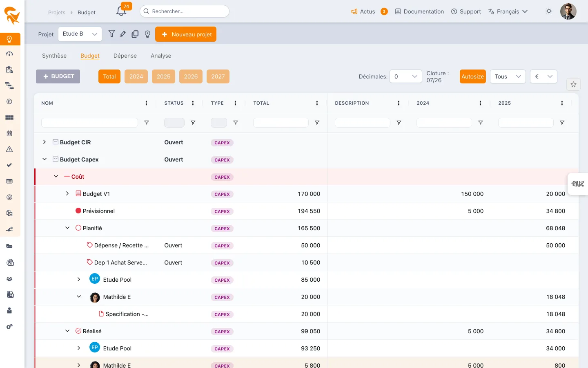Viewport: 588px width, 368px height.
Task: Collapse the Planifié row
Action: click(67, 228)
